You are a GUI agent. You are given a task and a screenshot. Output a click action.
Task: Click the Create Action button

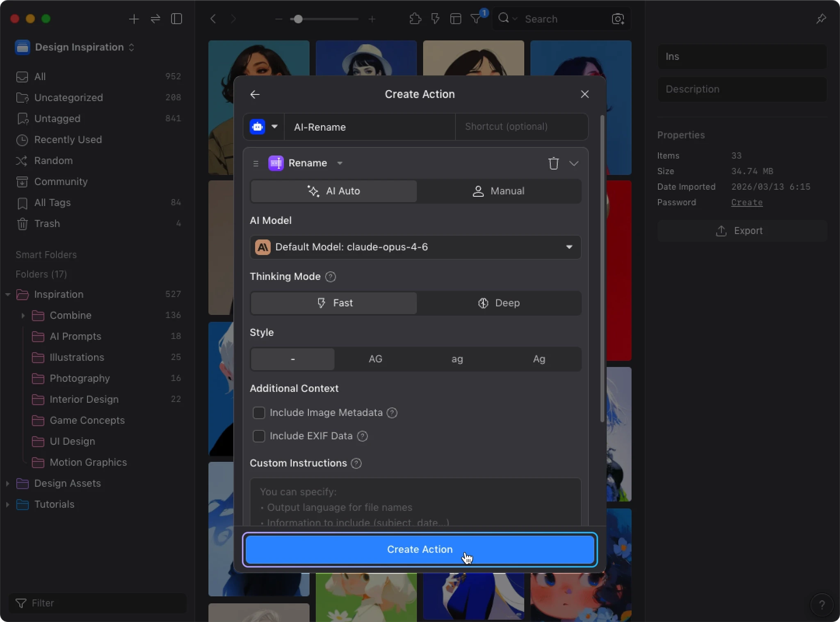point(420,549)
